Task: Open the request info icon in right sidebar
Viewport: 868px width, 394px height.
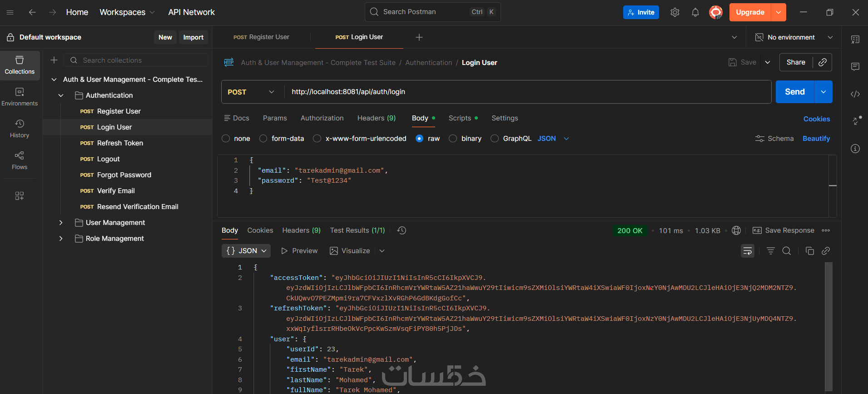Action: 855,149
